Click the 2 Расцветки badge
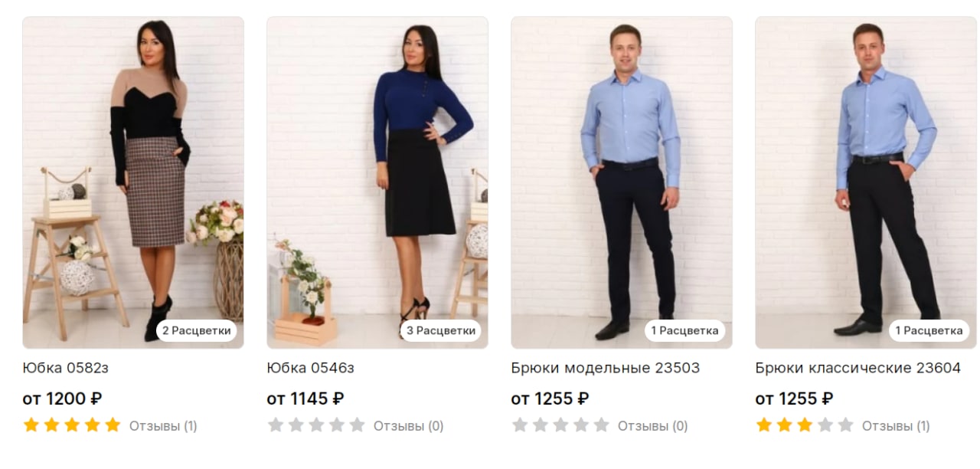The height and width of the screenshot is (469, 980). click(x=197, y=331)
